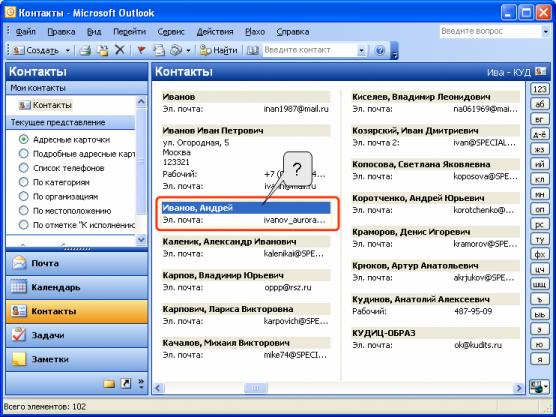
Task: Click navigation pane scroll down arrow
Action: click(141, 239)
